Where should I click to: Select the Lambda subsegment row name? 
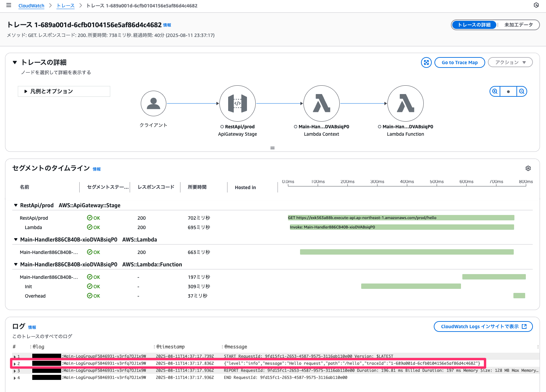click(33, 227)
